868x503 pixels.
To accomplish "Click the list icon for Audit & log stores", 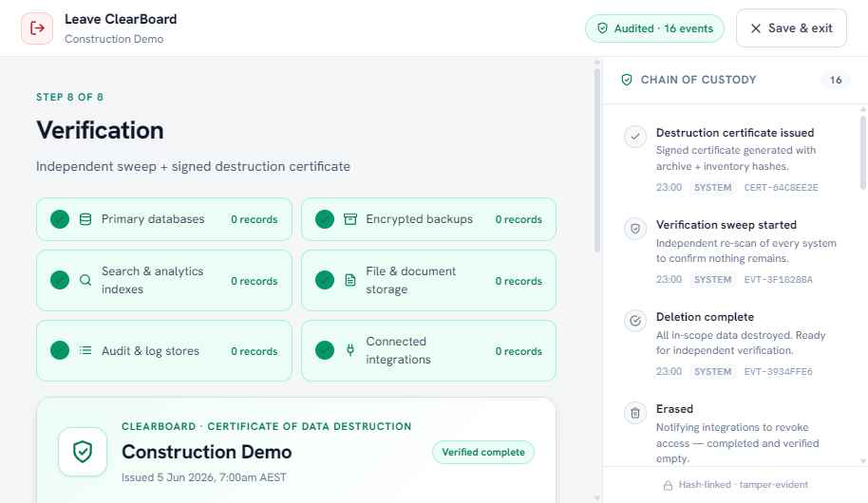I will tap(85, 350).
